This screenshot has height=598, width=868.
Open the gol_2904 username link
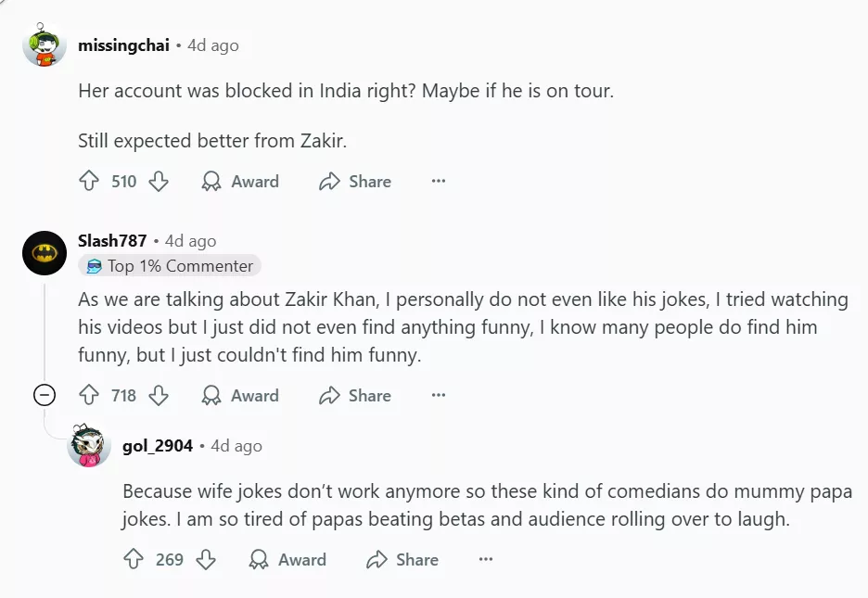(x=158, y=446)
